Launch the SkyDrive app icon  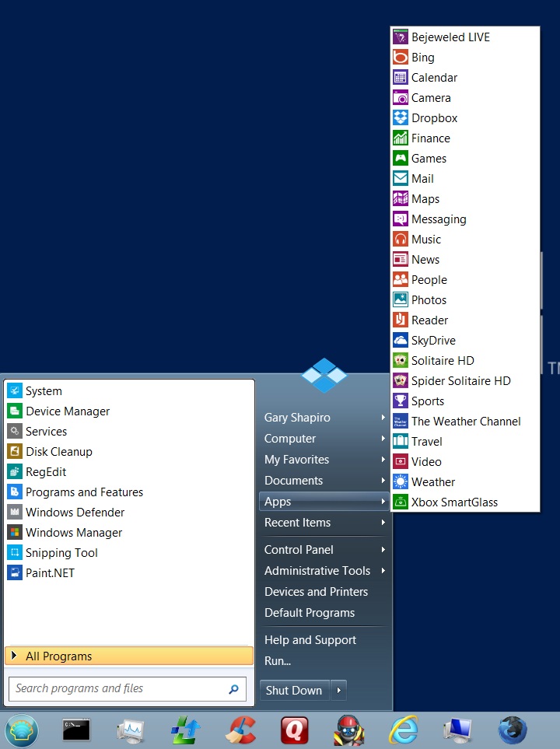[x=401, y=341]
